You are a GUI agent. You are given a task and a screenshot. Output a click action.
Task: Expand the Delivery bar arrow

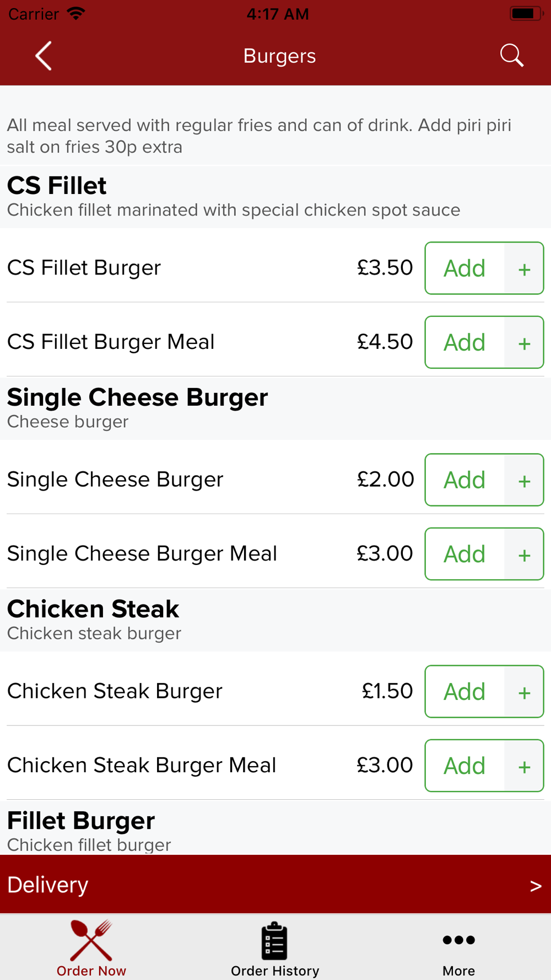coord(535,886)
